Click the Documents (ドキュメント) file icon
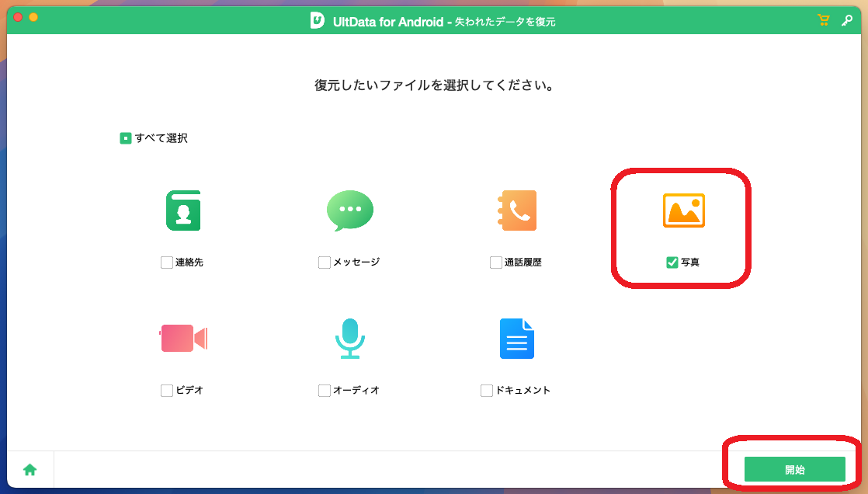Screen dimensions: 868x494 click(x=517, y=339)
